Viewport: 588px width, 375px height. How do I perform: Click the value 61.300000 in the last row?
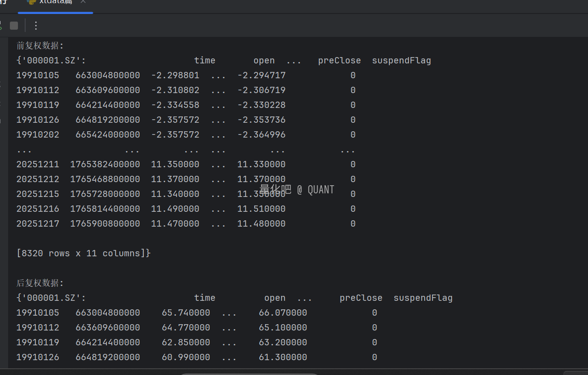[x=283, y=357]
